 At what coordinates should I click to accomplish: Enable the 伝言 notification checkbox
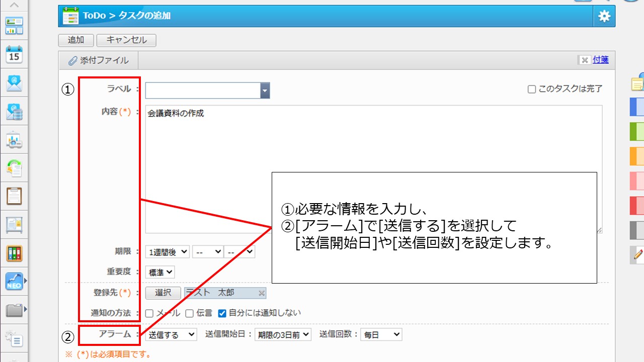click(190, 313)
